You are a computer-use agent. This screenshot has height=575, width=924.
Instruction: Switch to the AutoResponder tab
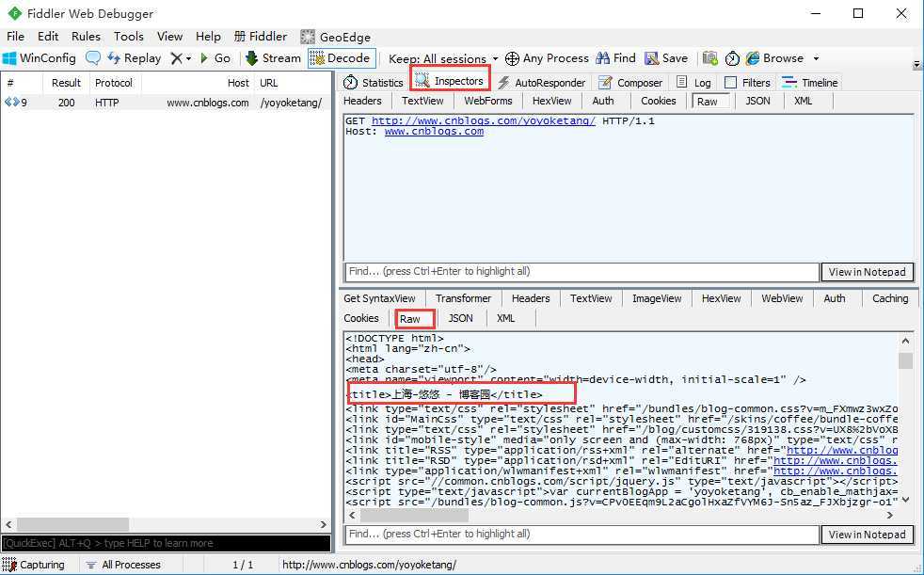(541, 83)
